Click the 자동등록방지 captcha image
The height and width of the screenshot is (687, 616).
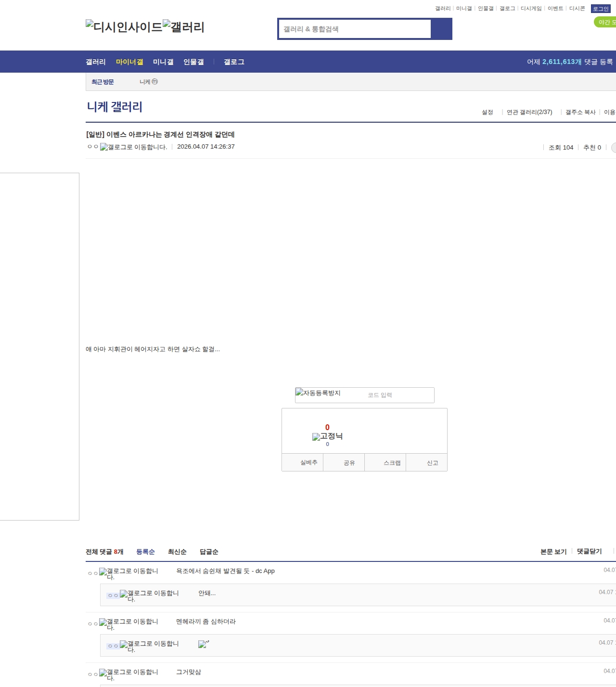(x=318, y=393)
